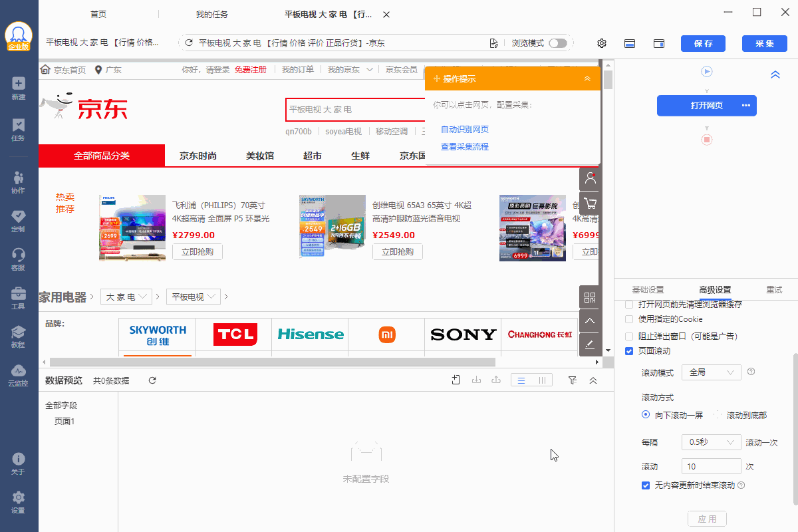Open 任务 in the left sidebar

point(19,130)
